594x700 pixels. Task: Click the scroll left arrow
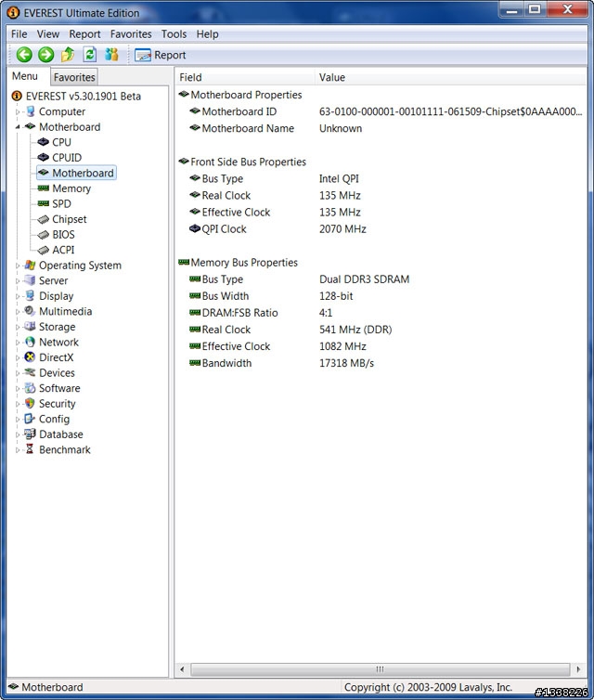tap(182, 669)
